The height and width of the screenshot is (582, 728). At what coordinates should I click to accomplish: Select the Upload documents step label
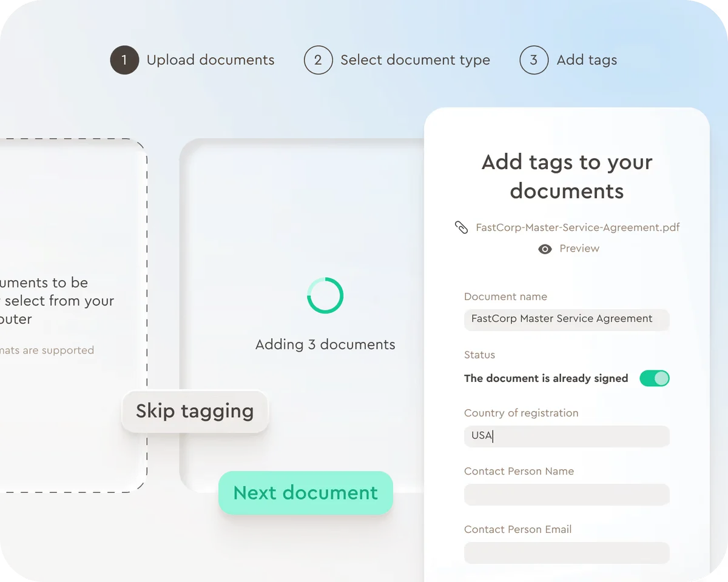[211, 60]
